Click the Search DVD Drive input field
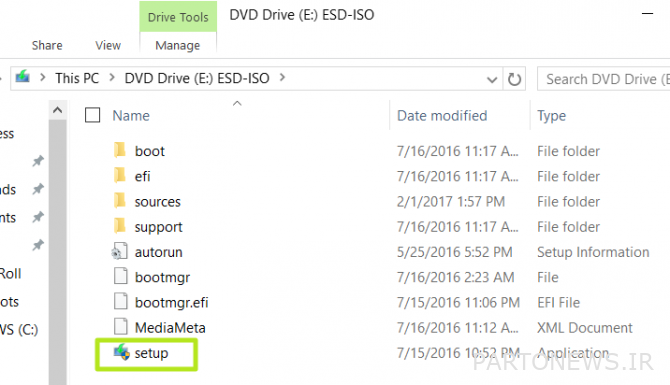The width and height of the screenshot is (670, 385). pos(603,79)
